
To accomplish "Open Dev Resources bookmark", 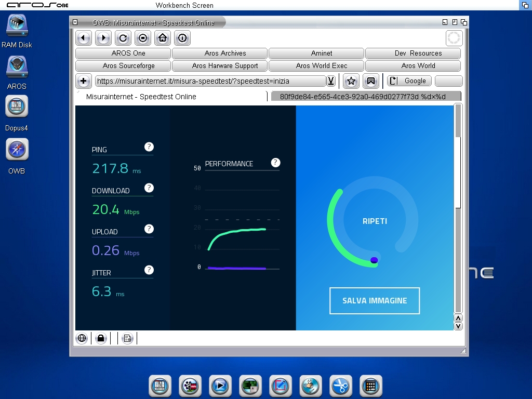I will pos(413,54).
